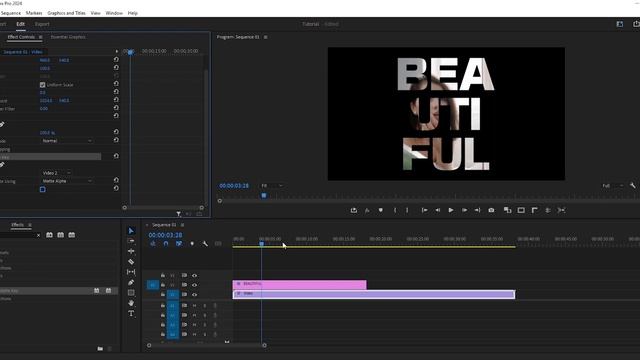Switch to the Export workspace tab
Image resolution: width=640 pixels, height=360 pixels.
42,24
